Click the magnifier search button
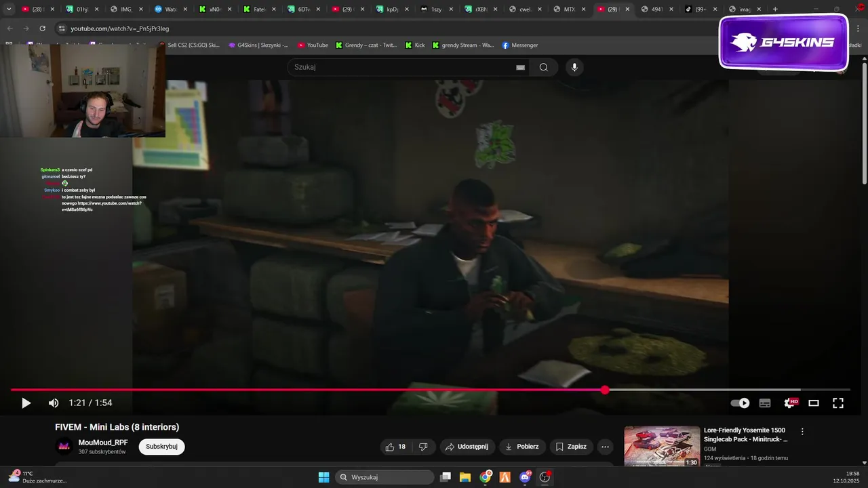868x488 pixels. [x=544, y=67]
